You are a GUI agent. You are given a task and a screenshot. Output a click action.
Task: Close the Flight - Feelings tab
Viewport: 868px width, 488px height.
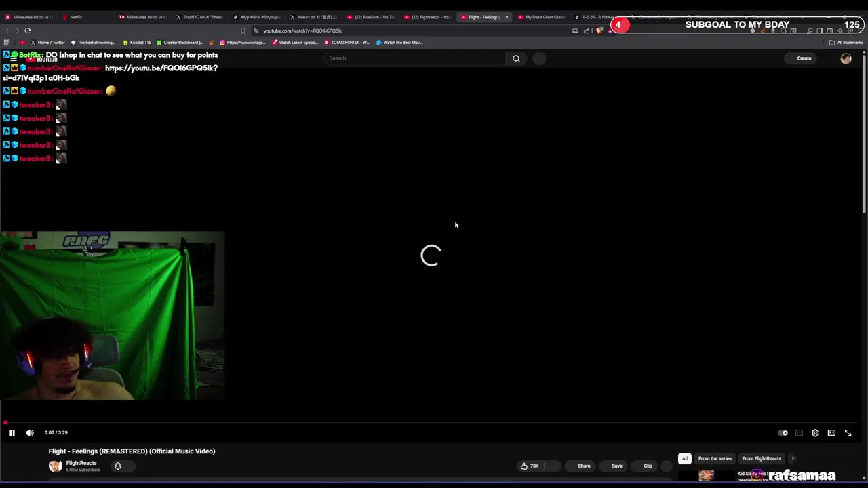click(507, 17)
